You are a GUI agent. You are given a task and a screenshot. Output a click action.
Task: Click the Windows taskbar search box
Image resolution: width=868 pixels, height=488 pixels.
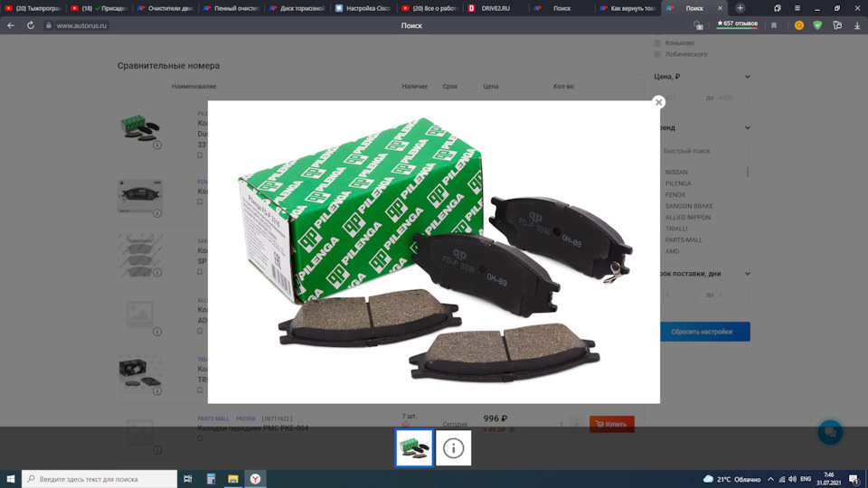pyautogui.click(x=99, y=479)
